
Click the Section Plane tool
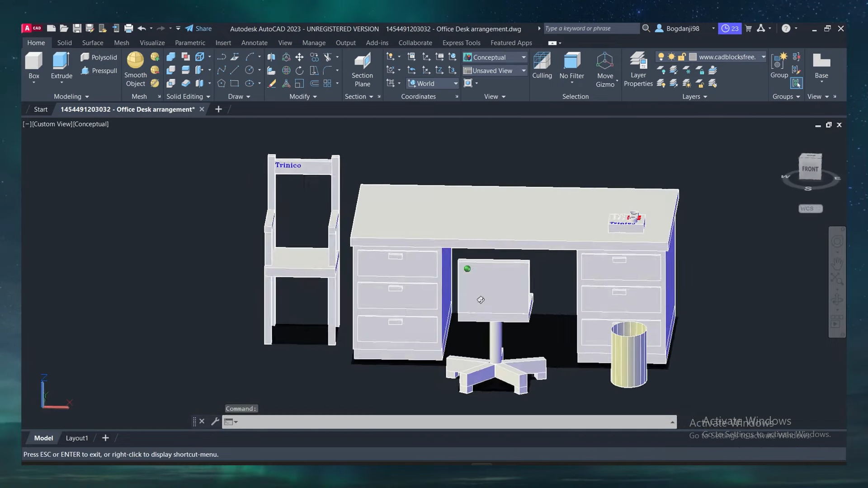point(362,69)
